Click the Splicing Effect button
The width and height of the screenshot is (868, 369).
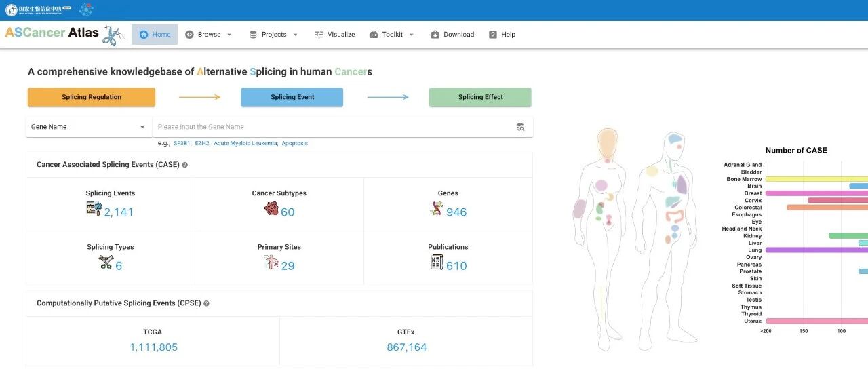click(x=480, y=97)
